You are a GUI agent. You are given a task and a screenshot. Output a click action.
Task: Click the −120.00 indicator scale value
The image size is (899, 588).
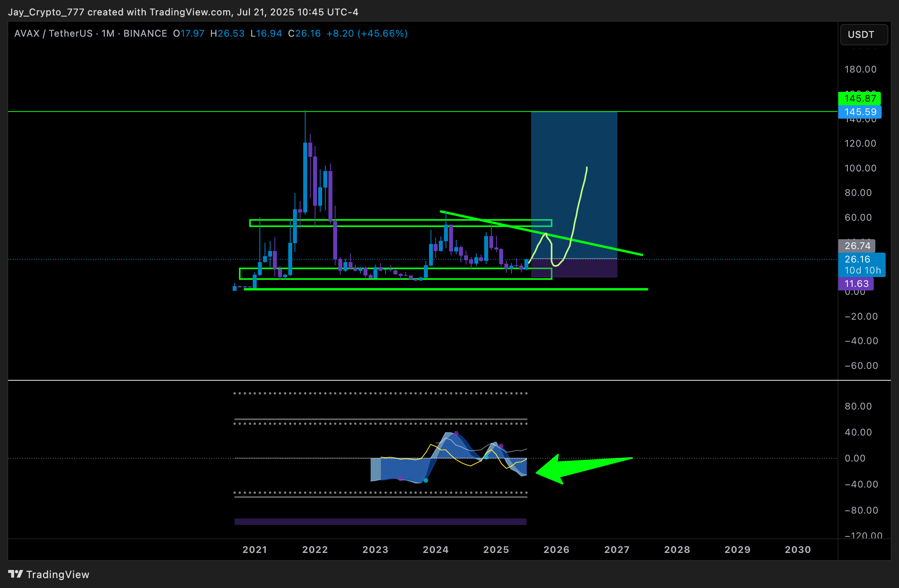coord(864,535)
